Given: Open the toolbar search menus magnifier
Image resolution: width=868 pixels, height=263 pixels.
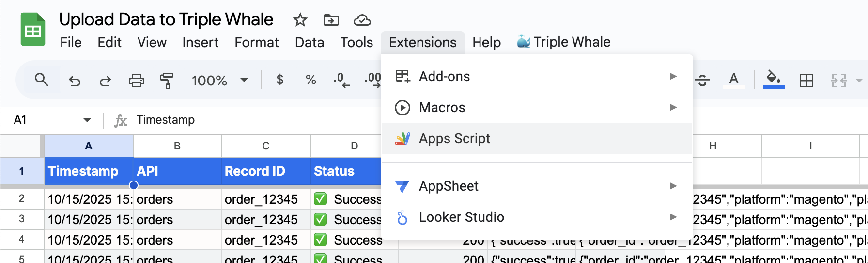Looking at the screenshot, I should click(x=42, y=80).
